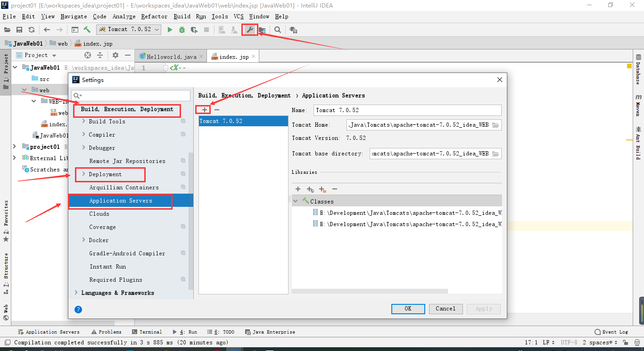Screen dimensions: 644x351
Task: Open the Project view selector dropdown
Action: coord(36,55)
